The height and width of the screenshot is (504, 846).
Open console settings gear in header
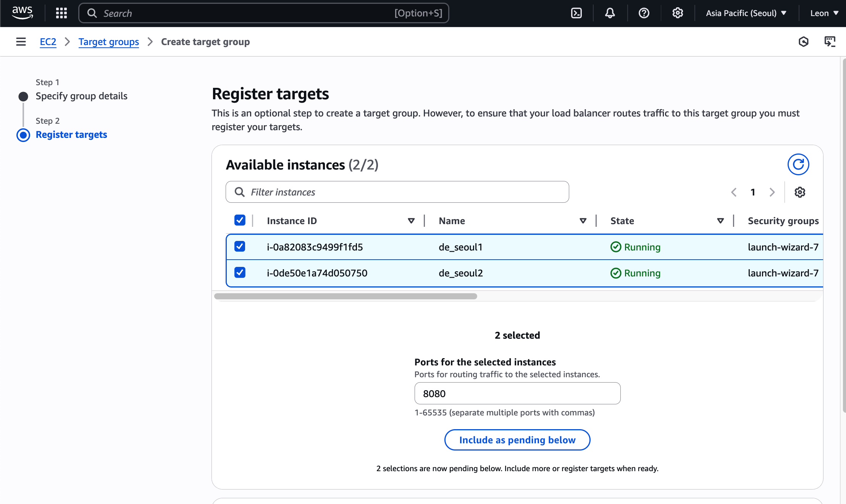pyautogui.click(x=677, y=13)
